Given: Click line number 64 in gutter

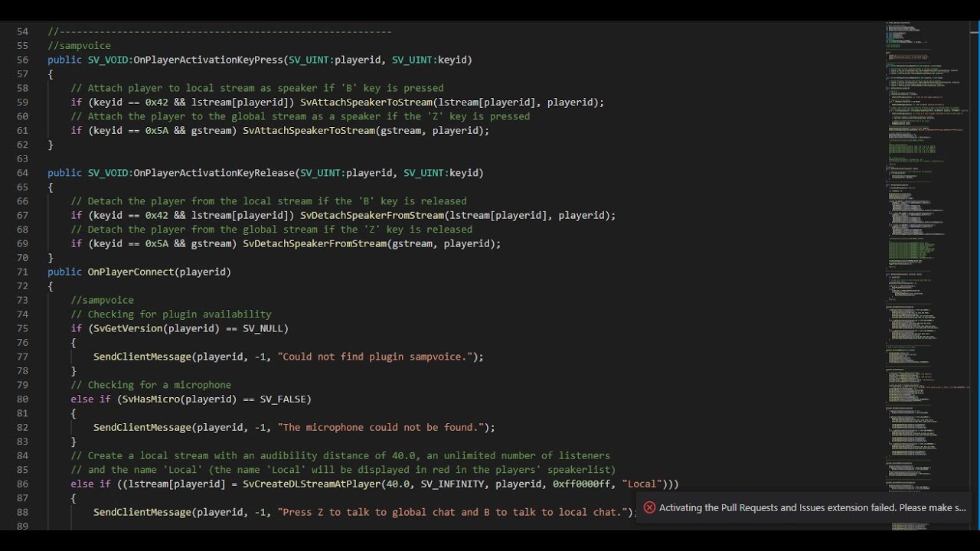Looking at the screenshot, I should [22, 173].
